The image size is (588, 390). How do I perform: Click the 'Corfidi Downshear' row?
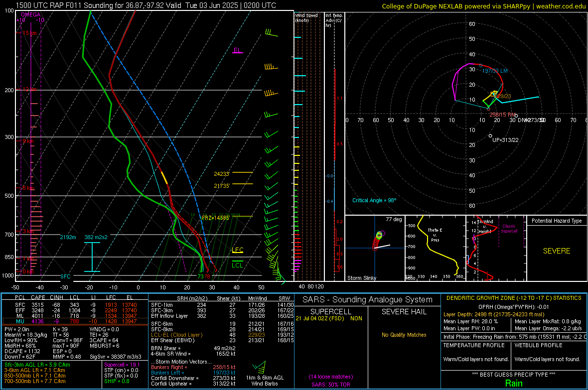coord(193,379)
